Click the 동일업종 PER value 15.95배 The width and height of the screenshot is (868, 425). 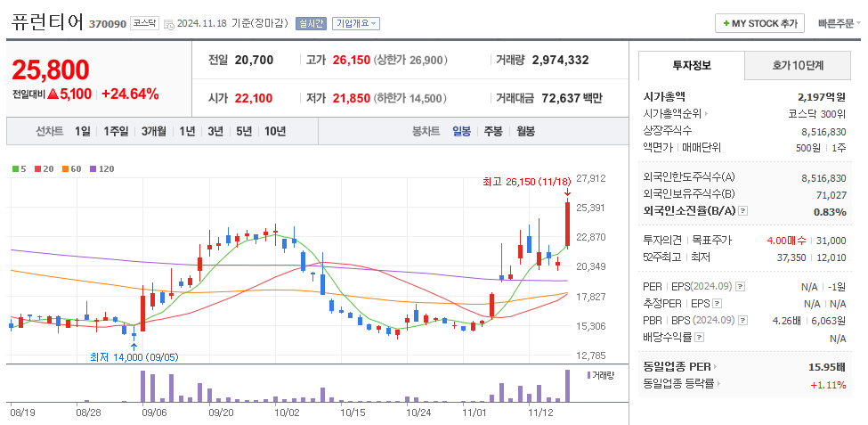[827, 366]
